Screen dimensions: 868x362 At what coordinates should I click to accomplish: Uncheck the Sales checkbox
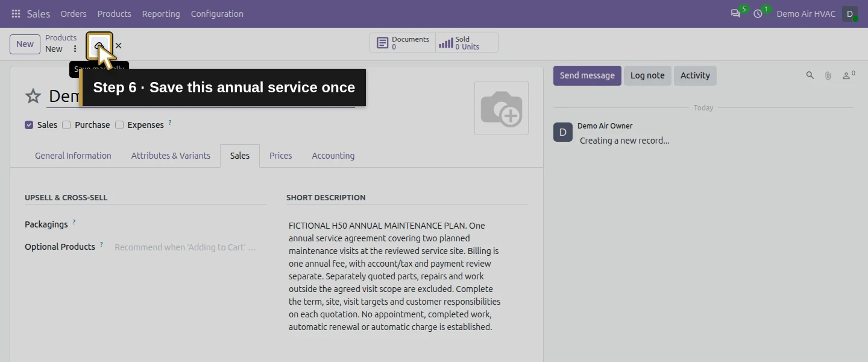point(29,125)
